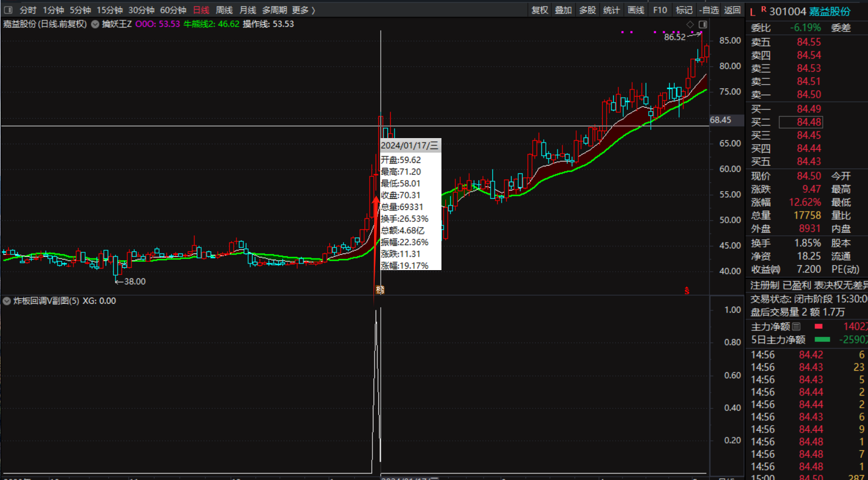Click the 复权 adjustment button

tap(539, 10)
